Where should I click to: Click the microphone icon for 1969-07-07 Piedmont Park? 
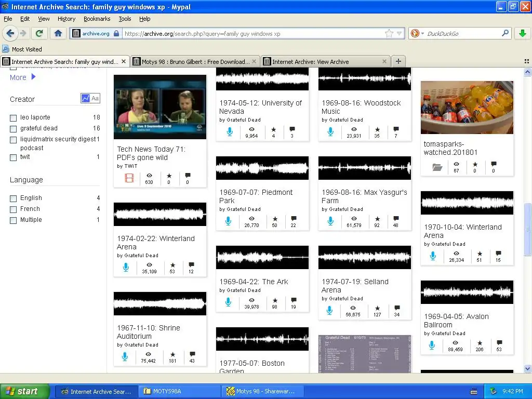pos(229,221)
